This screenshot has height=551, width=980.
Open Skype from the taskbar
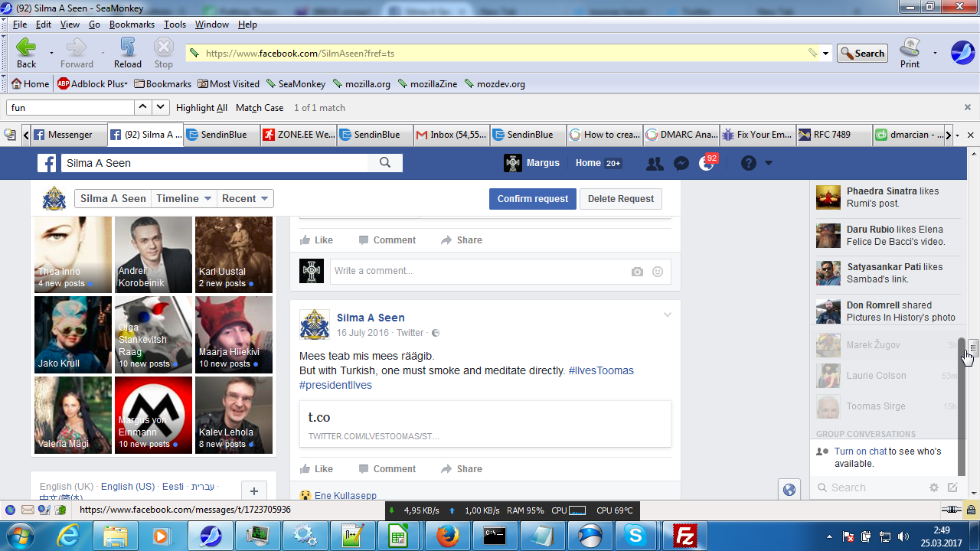click(x=637, y=536)
